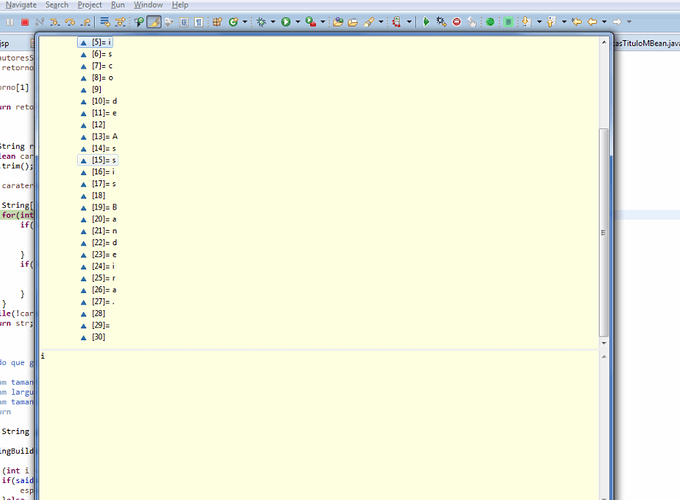The width and height of the screenshot is (680, 500).
Task: Click the New Java Package icon
Action: click(x=217, y=22)
